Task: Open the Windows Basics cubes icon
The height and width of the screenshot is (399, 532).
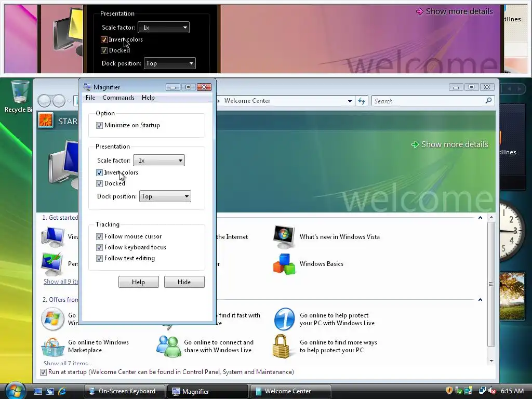Action: click(x=284, y=264)
